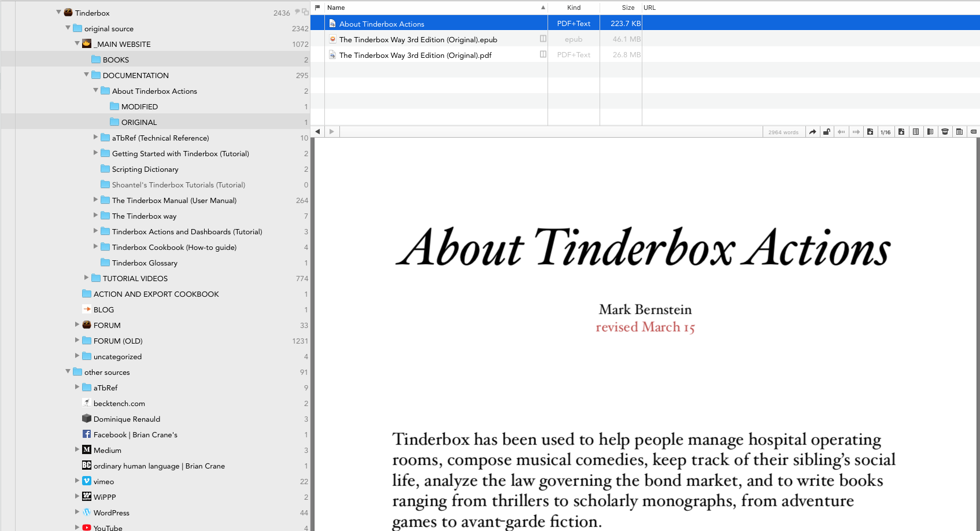Viewport: 980px width, 531px height.
Task: Open the Scripting Dictionary folder
Action: 145,169
